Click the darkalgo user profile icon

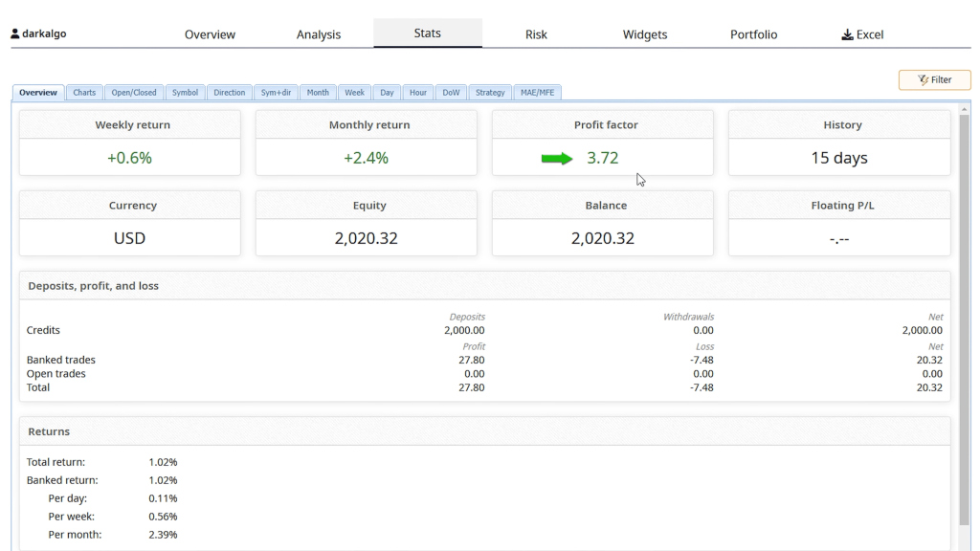(15, 34)
